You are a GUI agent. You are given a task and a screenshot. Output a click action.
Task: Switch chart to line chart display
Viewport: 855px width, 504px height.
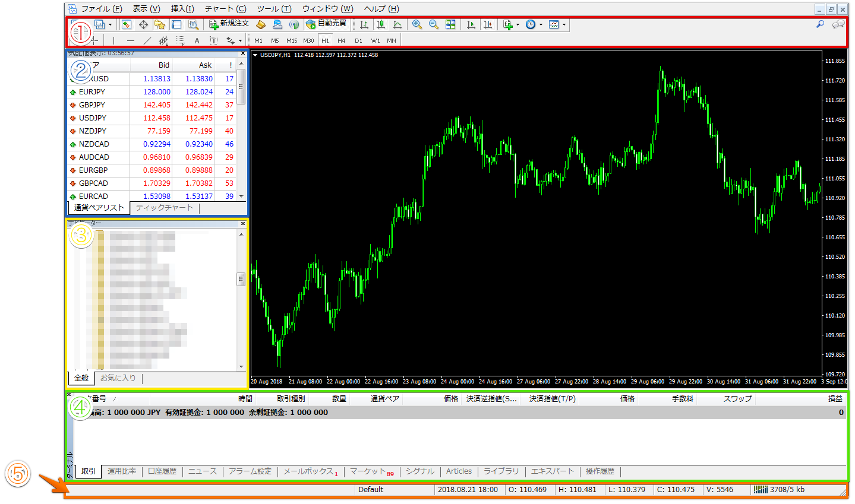pyautogui.click(x=397, y=24)
